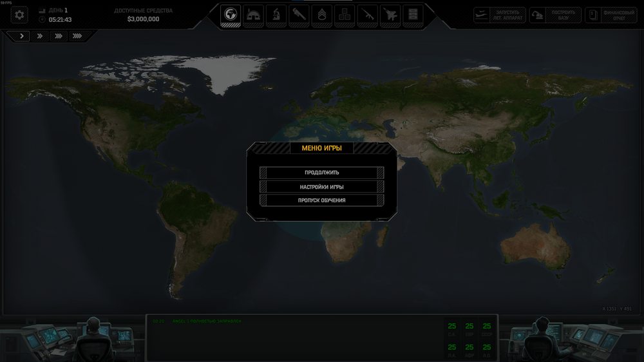Open the soldier equipment rifle tab
Screen dimensions: 644x362
(367, 15)
